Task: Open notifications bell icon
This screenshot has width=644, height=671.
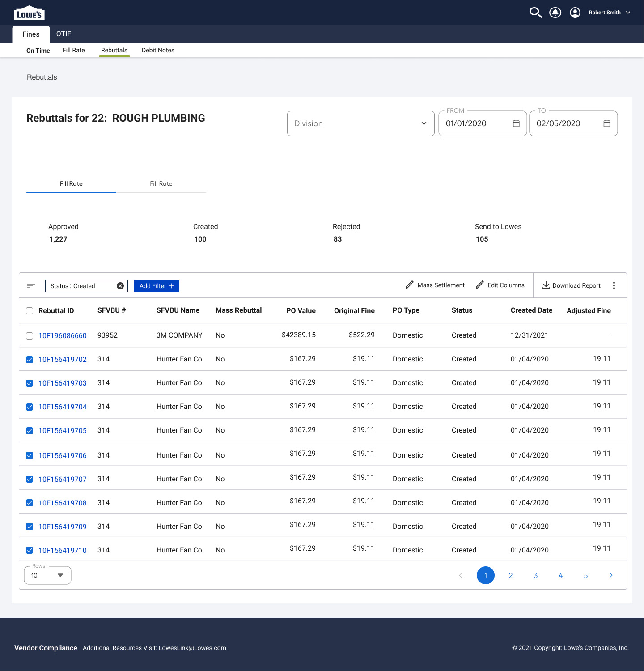Action: point(555,13)
